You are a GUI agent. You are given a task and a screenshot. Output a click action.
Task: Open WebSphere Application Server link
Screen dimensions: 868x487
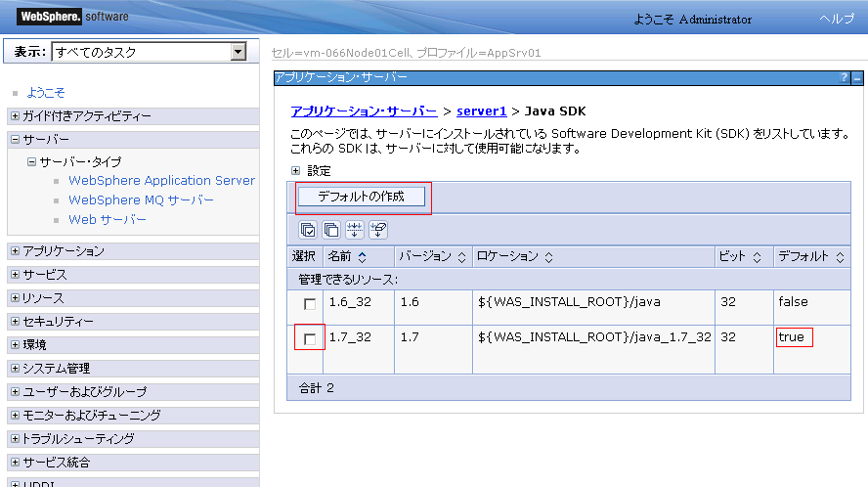pyautogui.click(x=161, y=181)
